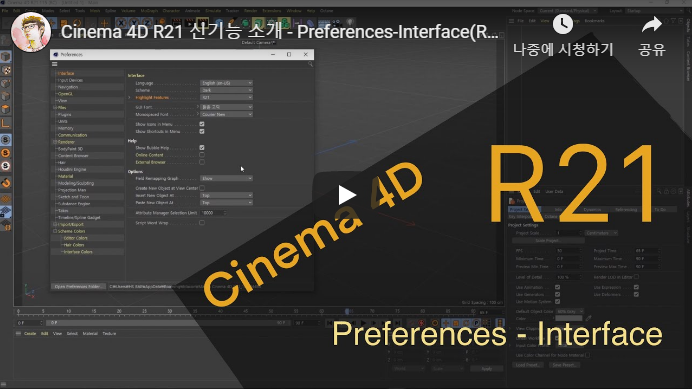Toggle Show Bubble Help checkbox
Image resolution: width=693 pixels, height=389 pixels.
202,148
